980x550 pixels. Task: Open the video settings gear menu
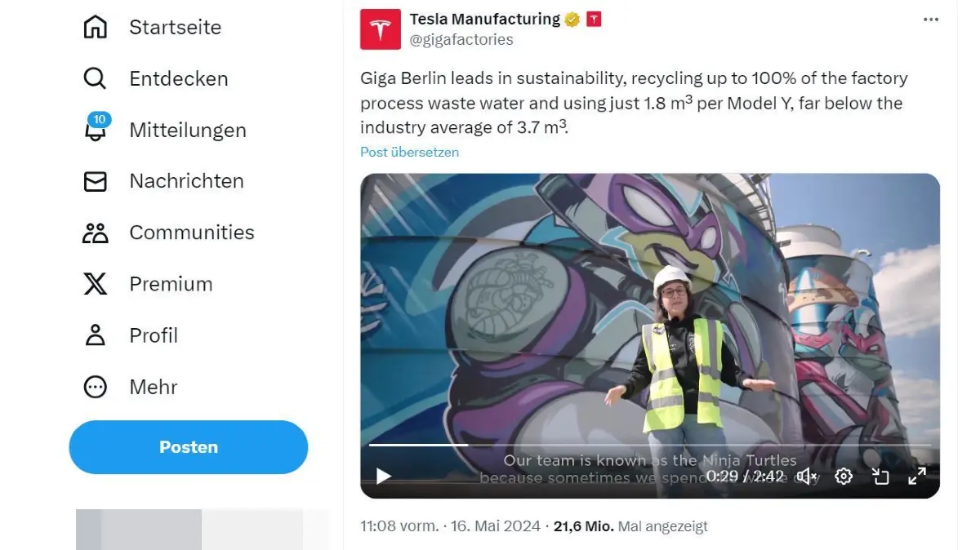[843, 476]
